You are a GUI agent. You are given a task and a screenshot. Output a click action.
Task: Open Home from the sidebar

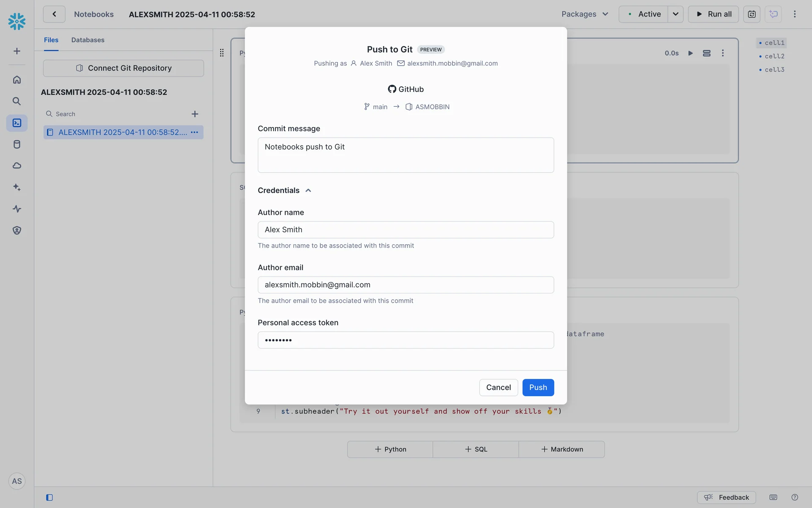pos(17,80)
